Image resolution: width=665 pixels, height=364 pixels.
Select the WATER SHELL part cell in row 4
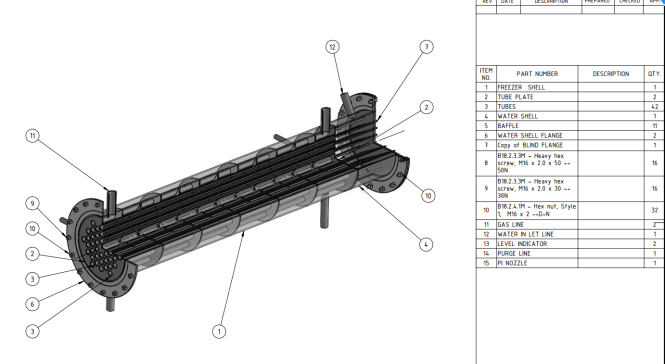[537, 116]
